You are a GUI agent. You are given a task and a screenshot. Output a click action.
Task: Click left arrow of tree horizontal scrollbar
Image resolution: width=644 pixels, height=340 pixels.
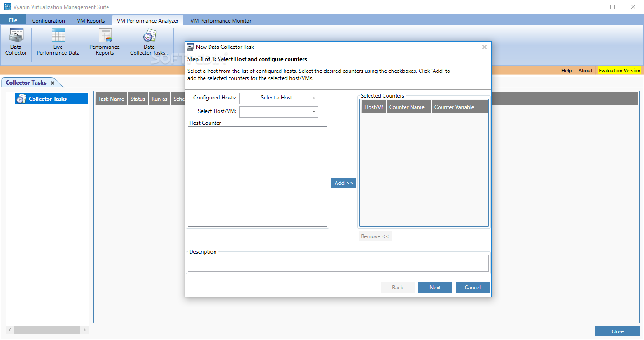pos(10,330)
